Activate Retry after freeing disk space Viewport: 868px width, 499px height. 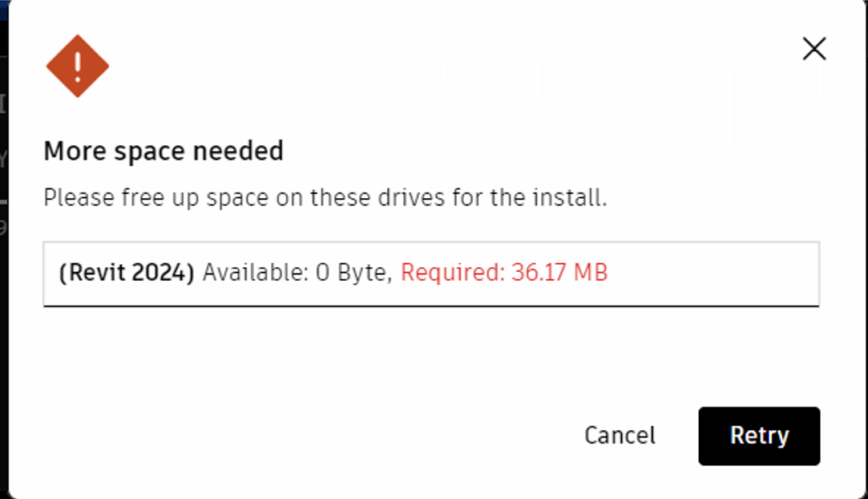(758, 436)
